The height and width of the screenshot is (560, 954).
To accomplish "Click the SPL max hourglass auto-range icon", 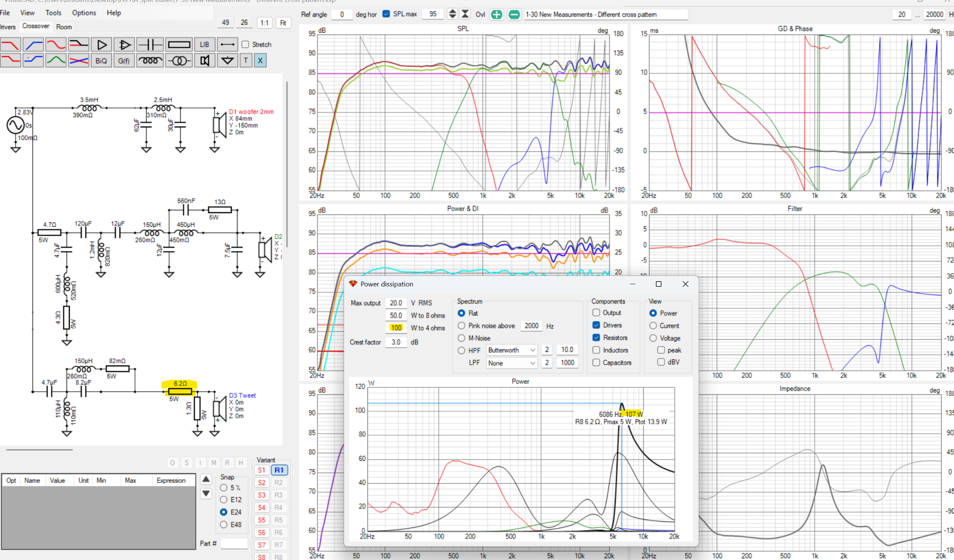I will (465, 14).
